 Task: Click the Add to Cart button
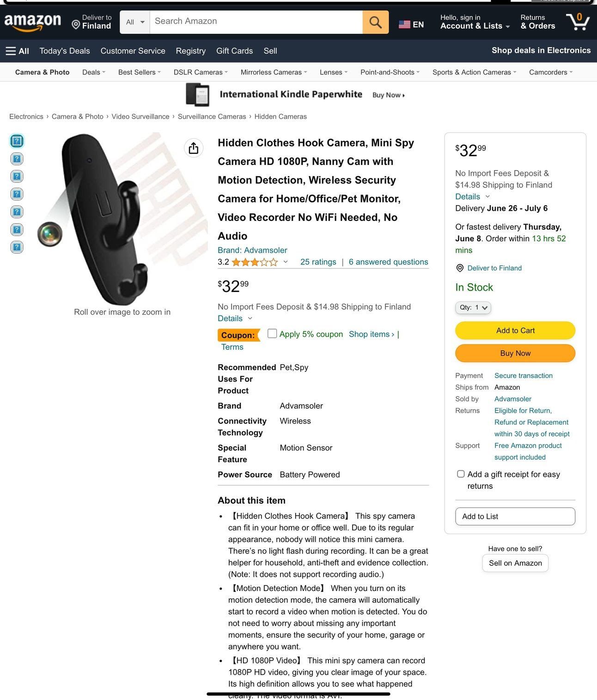pos(515,330)
